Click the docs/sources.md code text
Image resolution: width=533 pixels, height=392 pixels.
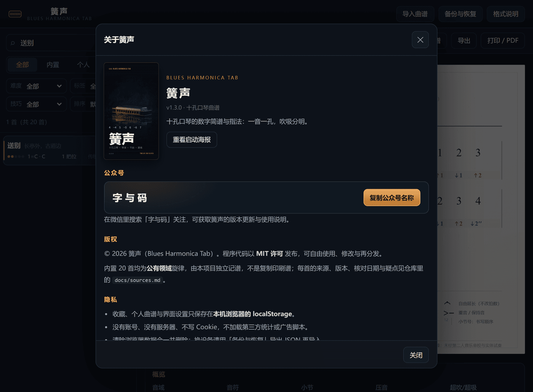coord(137,280)
